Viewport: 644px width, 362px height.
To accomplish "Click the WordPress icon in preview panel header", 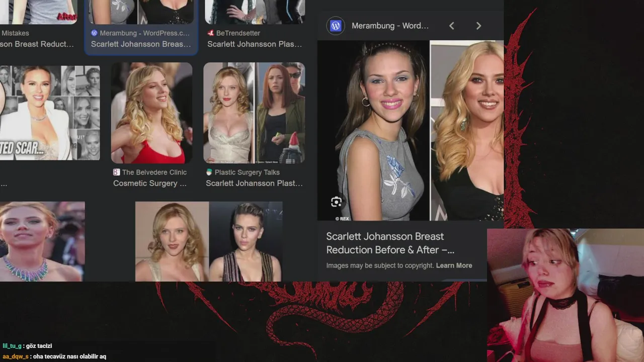I will point(336,26).
